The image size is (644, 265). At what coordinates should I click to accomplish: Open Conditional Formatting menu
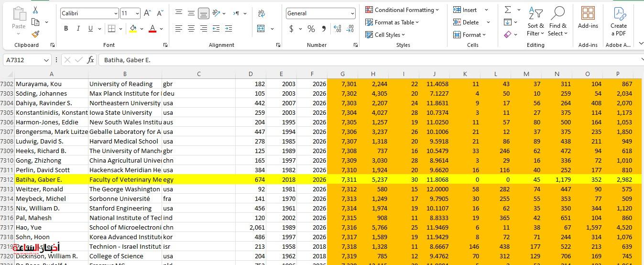402,10
